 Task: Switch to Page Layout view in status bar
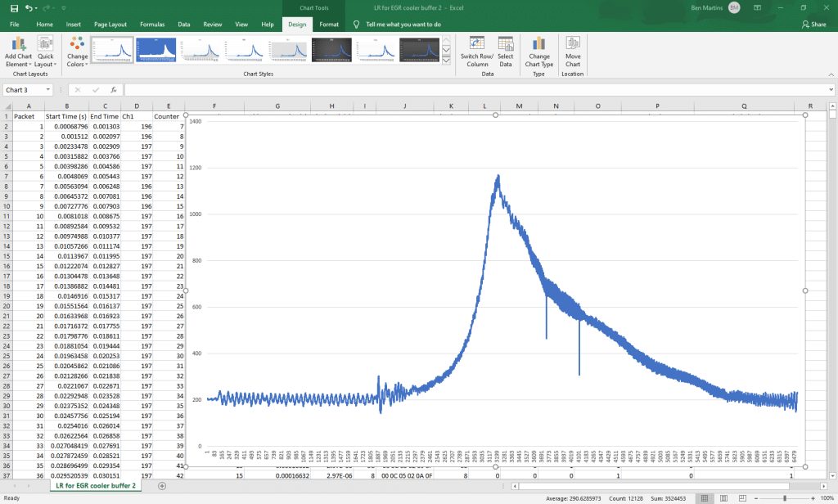(723, 498)
